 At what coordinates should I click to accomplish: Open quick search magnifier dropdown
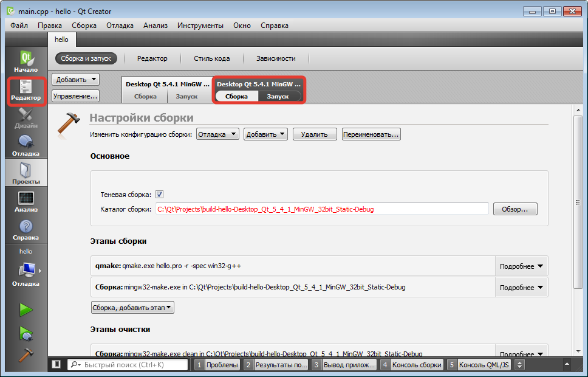(x=75, y=365)
